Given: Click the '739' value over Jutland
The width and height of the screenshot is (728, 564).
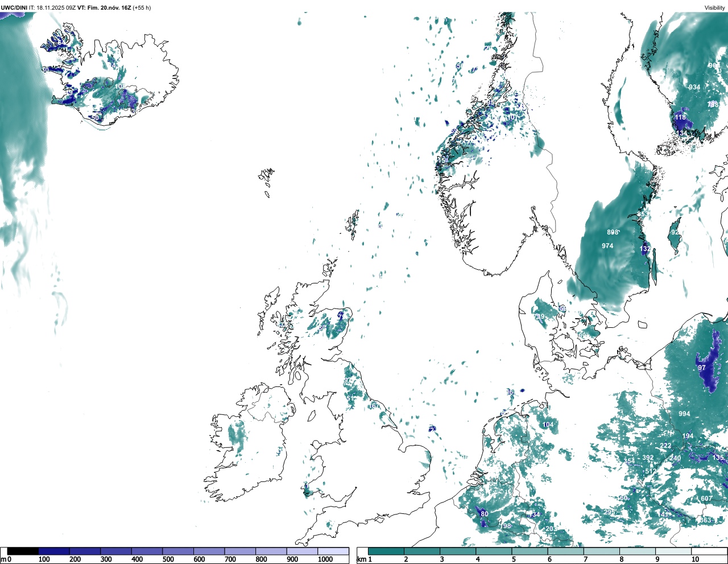Looking at the screenshot, I should pyautogui.click(x=538, y=316).
